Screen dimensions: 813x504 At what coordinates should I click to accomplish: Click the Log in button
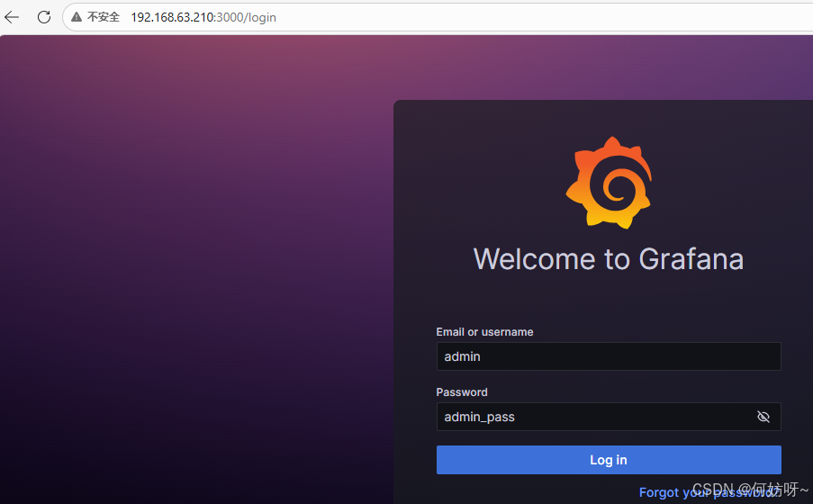coord(609,460)
